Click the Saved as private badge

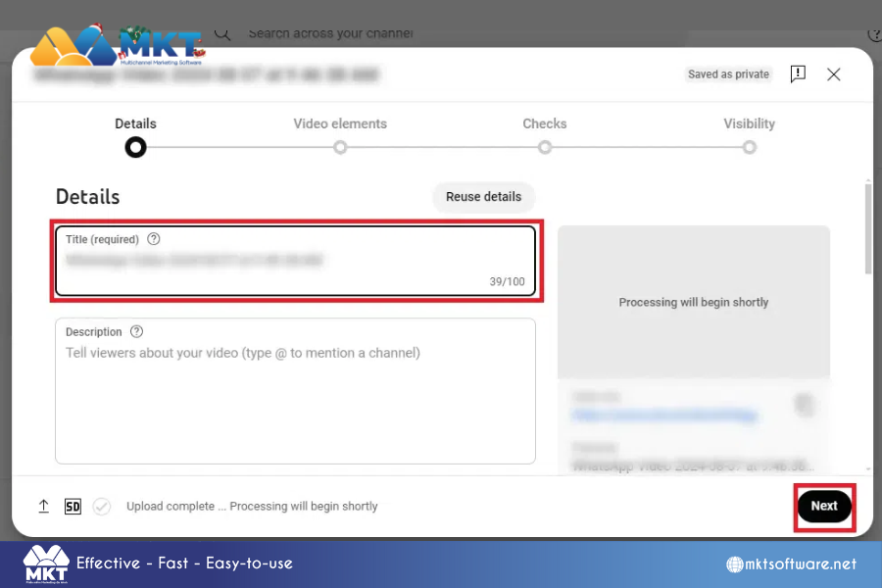pos(728,74)
